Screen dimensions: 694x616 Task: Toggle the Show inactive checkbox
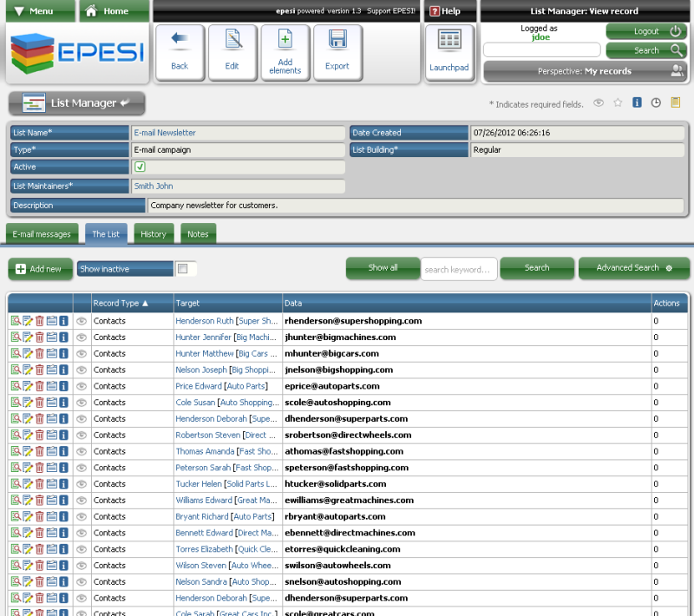(182, 269)
